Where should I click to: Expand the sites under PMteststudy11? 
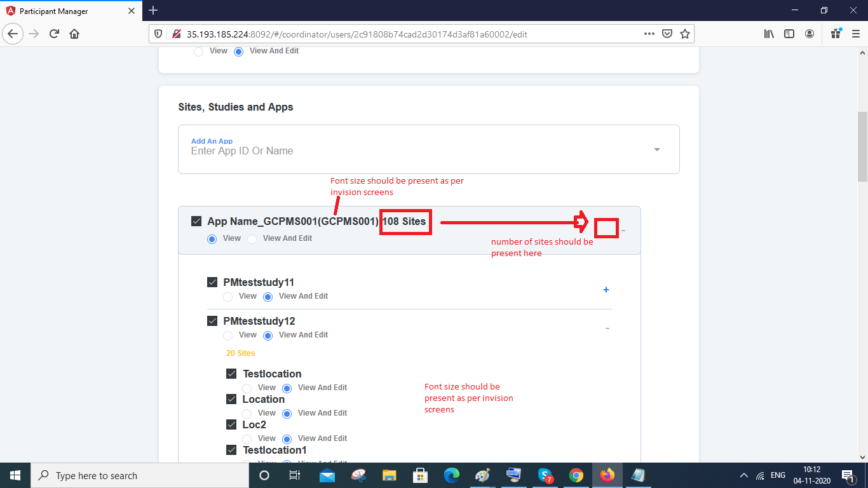606,290
